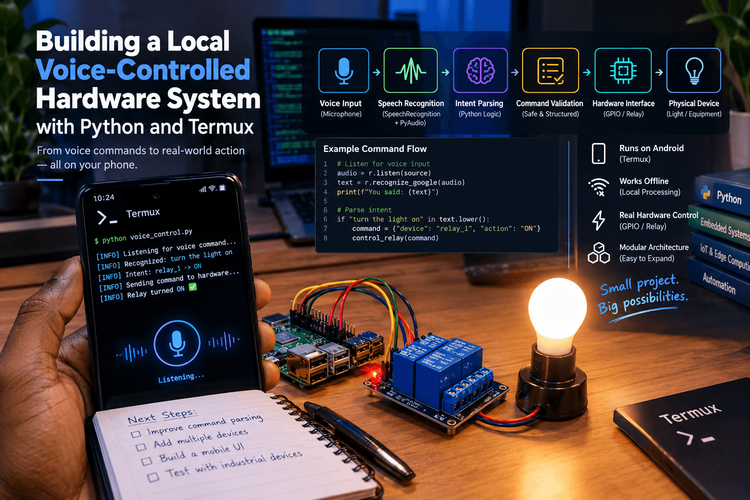
Task: Click the 'Automation' book spine
Action: (x=718, y=283)
